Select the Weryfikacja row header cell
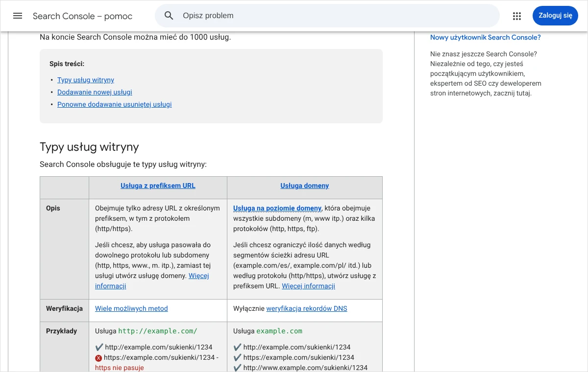Screen dimensions: 588x372 pyautogui.click(x=64, y=311)
